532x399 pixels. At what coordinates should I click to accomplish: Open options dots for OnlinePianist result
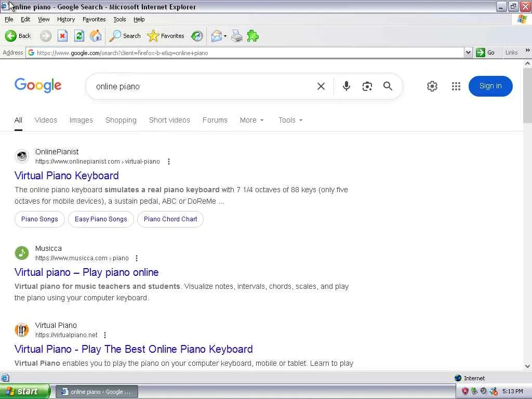(169, 162)
